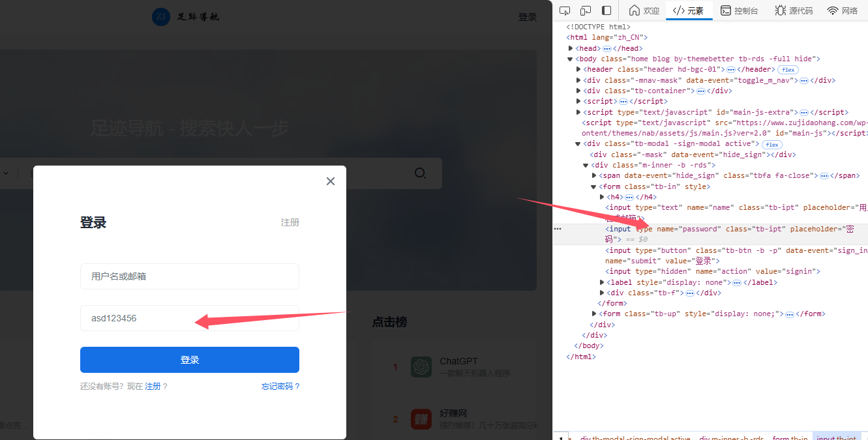The height and width of the screenshot is (440, 868).
Task: Select input name="password" DOM row
Action: point(711,234)
